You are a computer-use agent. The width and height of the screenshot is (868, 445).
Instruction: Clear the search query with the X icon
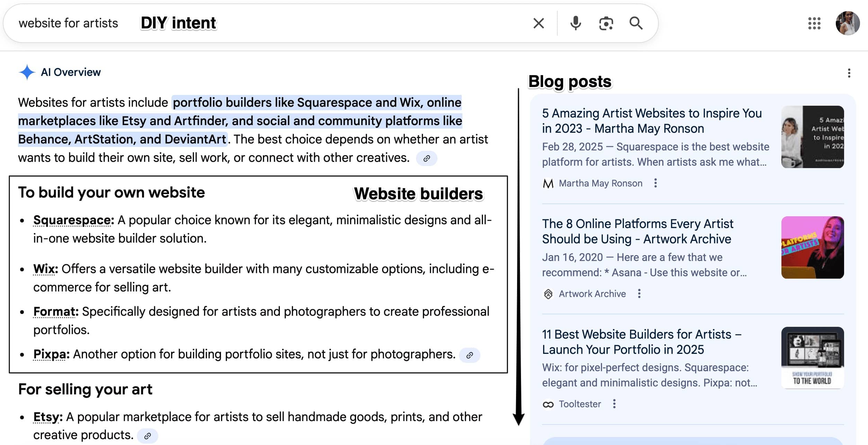(539, 23)
